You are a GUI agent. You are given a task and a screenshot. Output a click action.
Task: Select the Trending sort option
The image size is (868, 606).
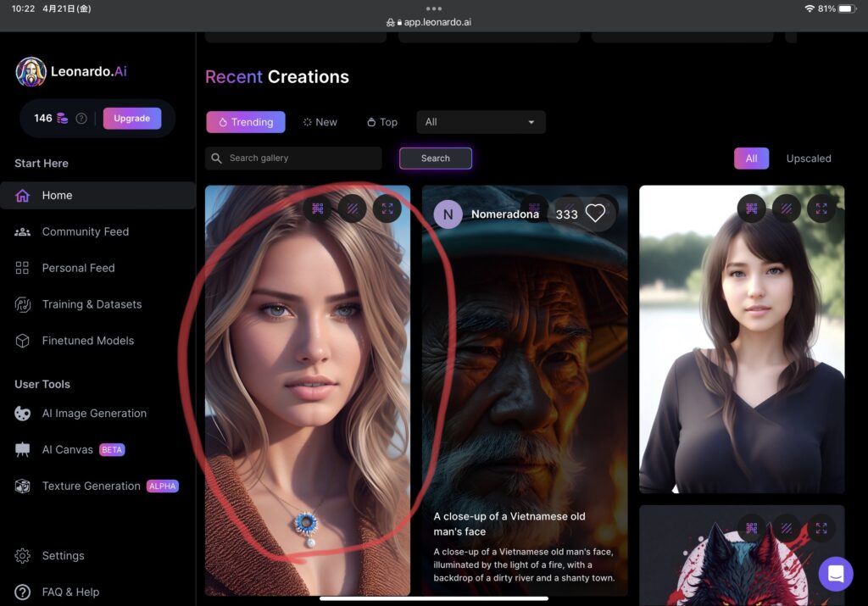(x=246, y=122)
